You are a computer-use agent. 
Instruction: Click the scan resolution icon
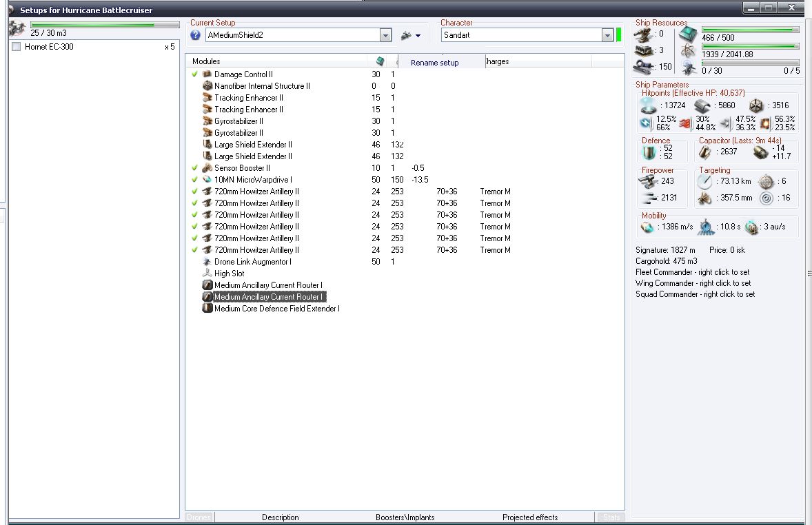click(x=704, y=198)
